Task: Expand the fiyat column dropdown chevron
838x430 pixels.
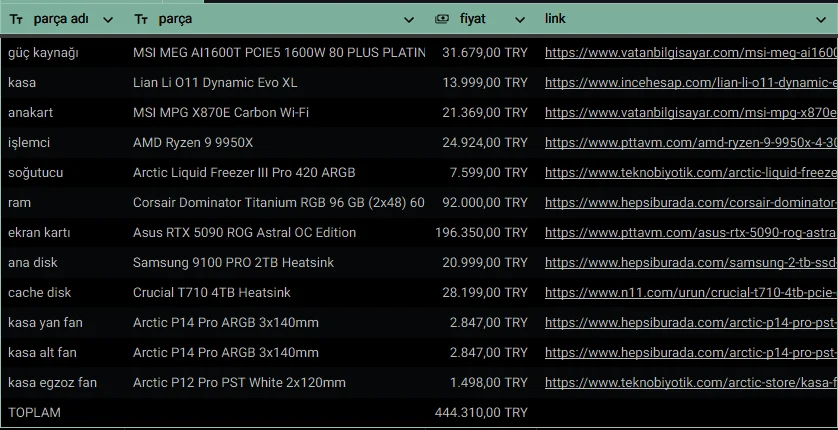Action: pyautogui.click(x=519, y=20)
